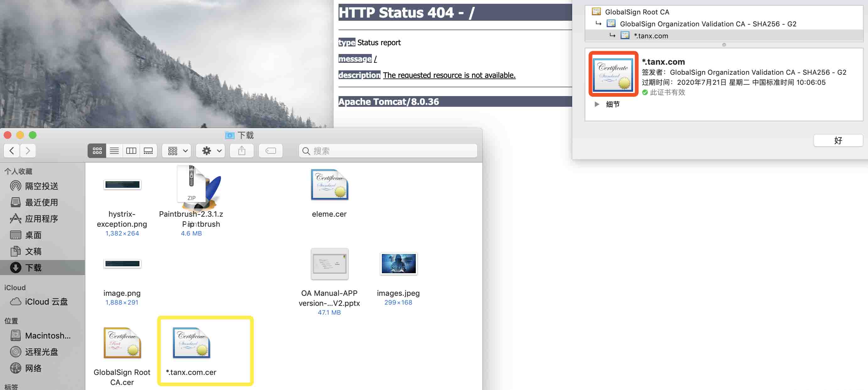The height and width of the screenshot is (390, 868).
Task: Open the gear action menu
Action: (211, 151)
